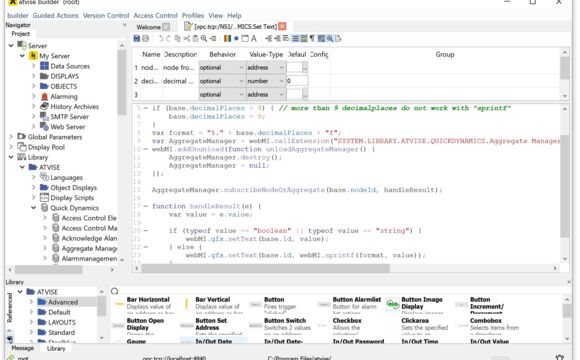Click the Copy icon in editor toolbar

(178, 38)
